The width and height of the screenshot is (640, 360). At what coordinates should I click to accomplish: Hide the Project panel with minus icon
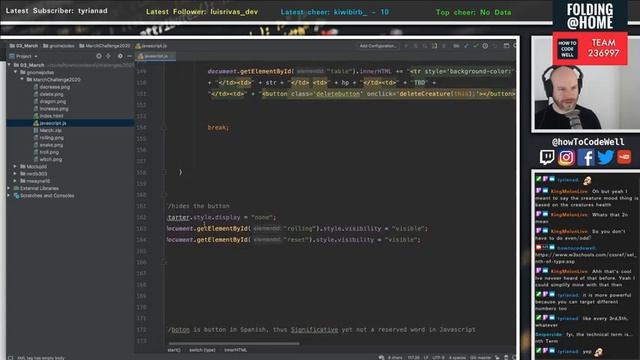pyautogui.click(x=129, y=56)
